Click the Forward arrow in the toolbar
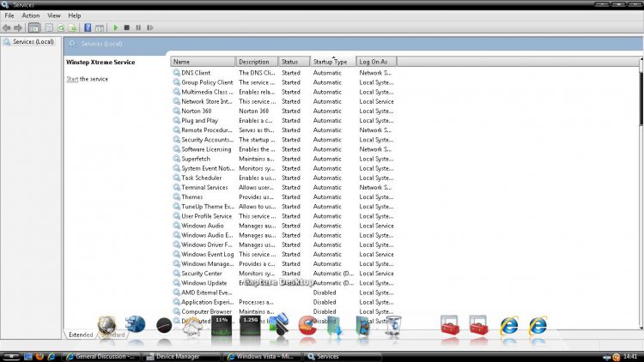 18,28
